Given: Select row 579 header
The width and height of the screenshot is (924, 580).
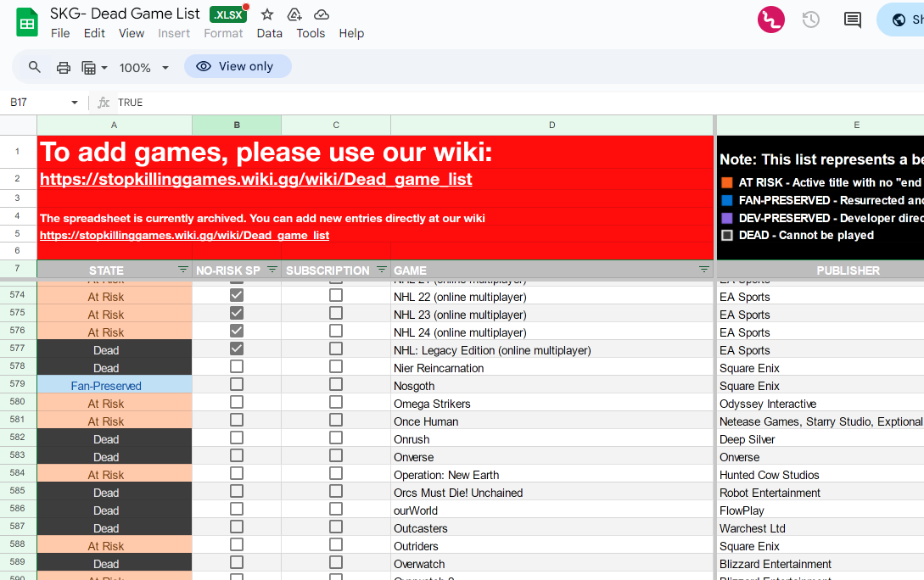Looking at the screenshot, I should point(18,384).
